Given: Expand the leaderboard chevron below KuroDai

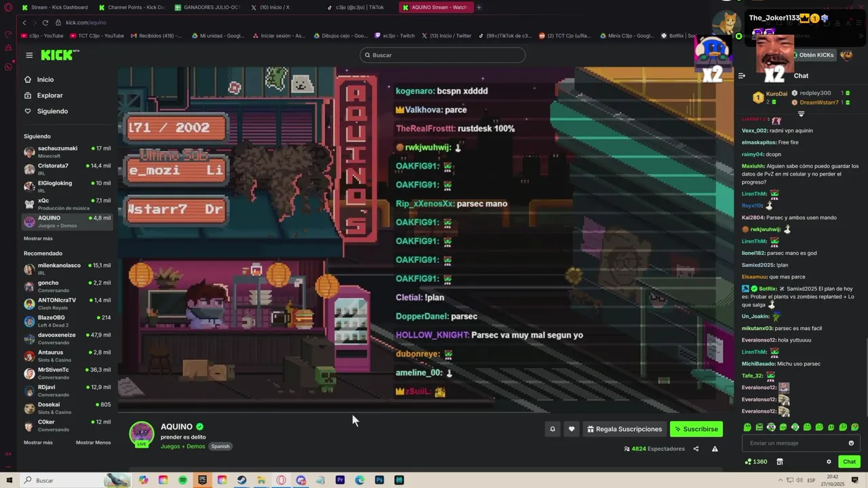Looking at the screenshot, I should tap(801, 113).
